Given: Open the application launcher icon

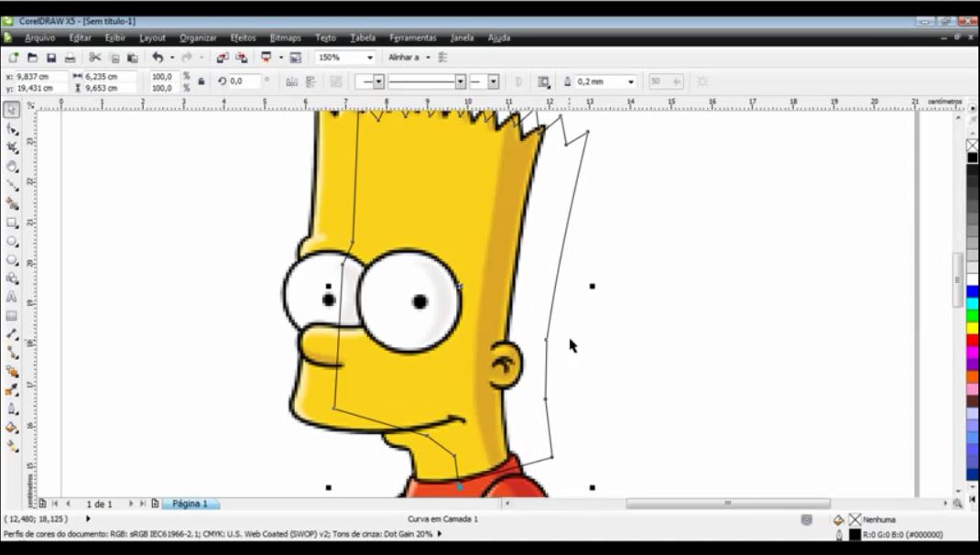Looking at the screenshot, I should tap(267, 58).
